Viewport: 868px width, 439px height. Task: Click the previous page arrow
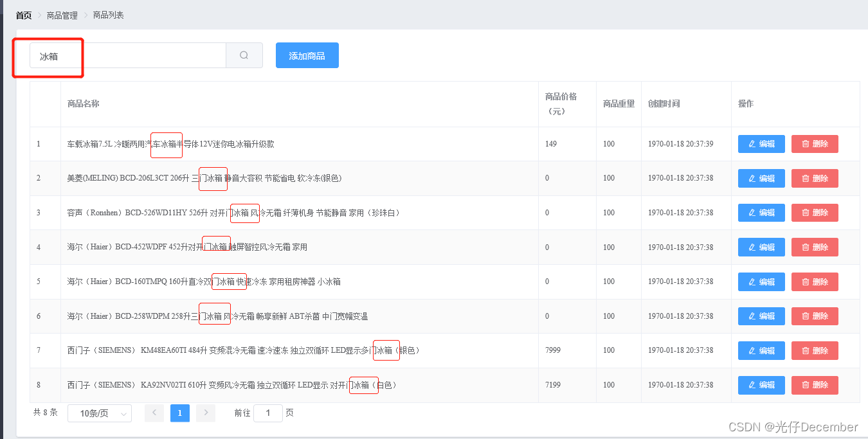pyautogui.click(x=154, y=413)
